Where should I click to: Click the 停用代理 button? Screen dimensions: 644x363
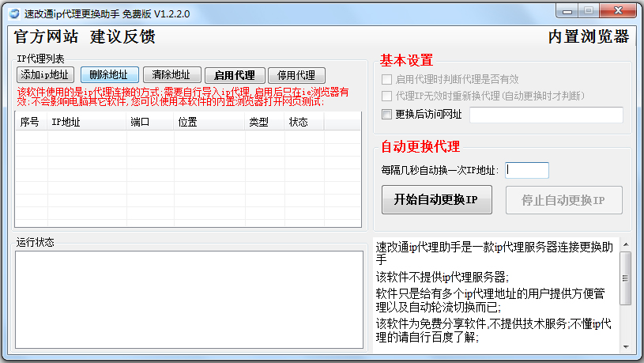(x=296, y=76)
